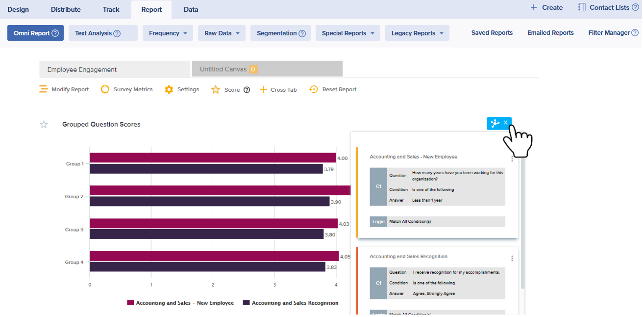Click the Modify Report icon

tap(44, 89)
